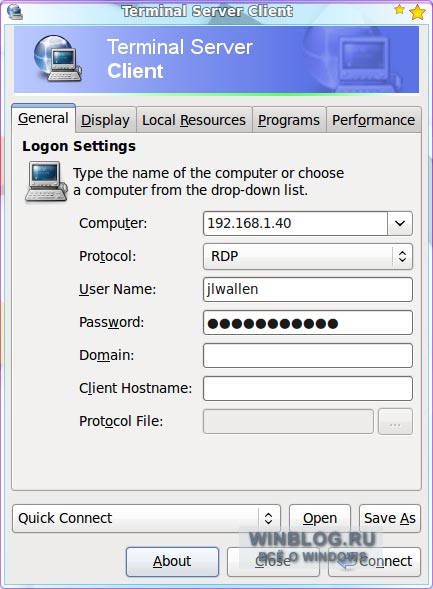Click the Password field
Image resolution: width=433 pixels, height=589 pixels.
(x=308, y=322)
